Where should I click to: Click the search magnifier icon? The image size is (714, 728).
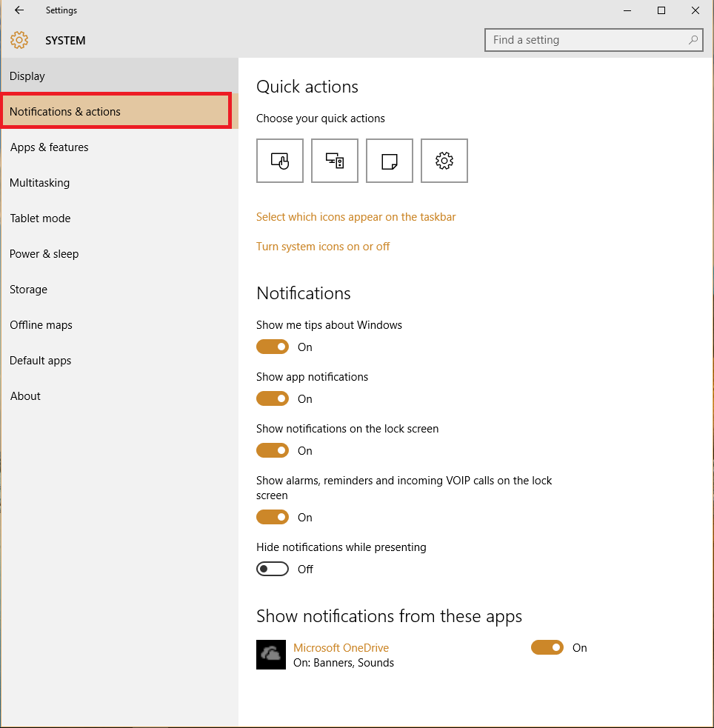693,40
